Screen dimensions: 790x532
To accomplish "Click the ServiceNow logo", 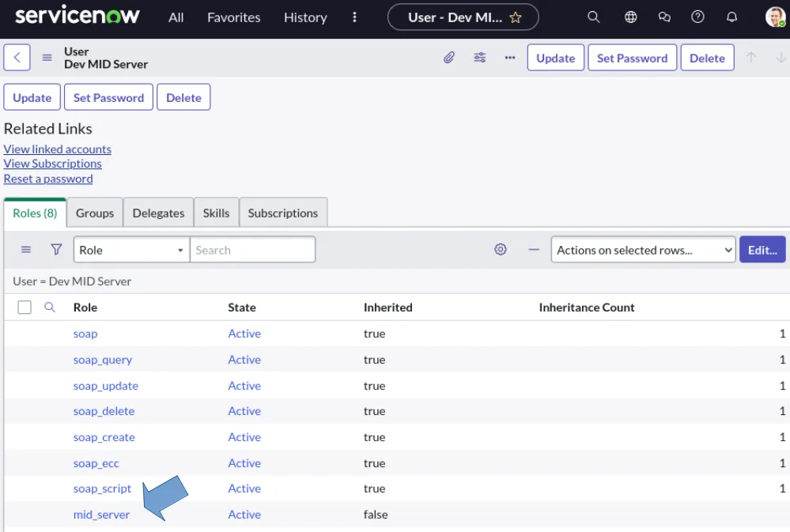I will coord(77,16).
